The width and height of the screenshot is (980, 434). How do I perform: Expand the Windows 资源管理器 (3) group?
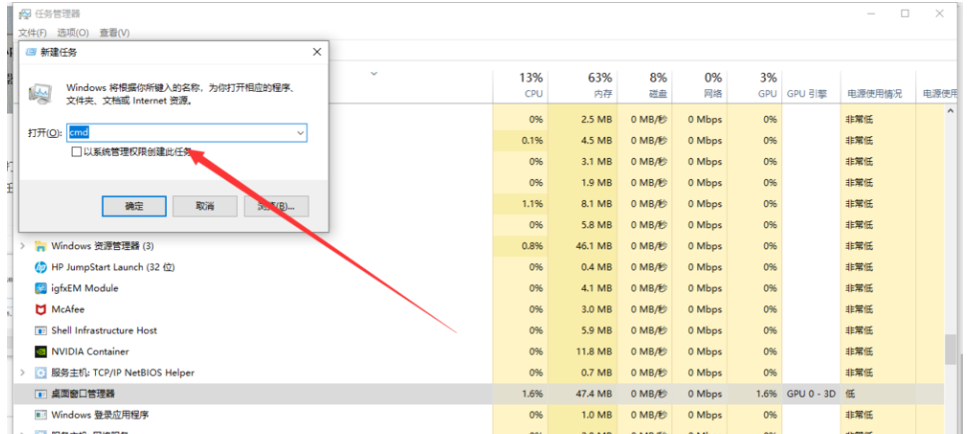point(23,246)
